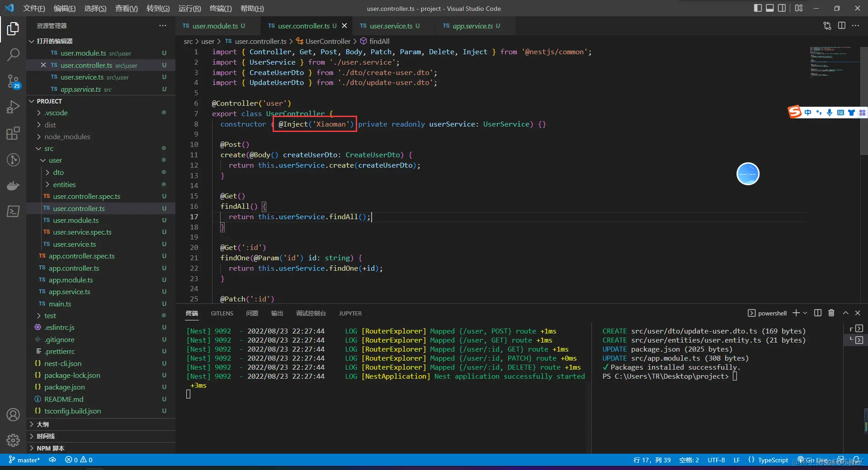Open Run and Debug view
Image resolution: width=868 pixels, height=470 pixels.
click(13, 107)
